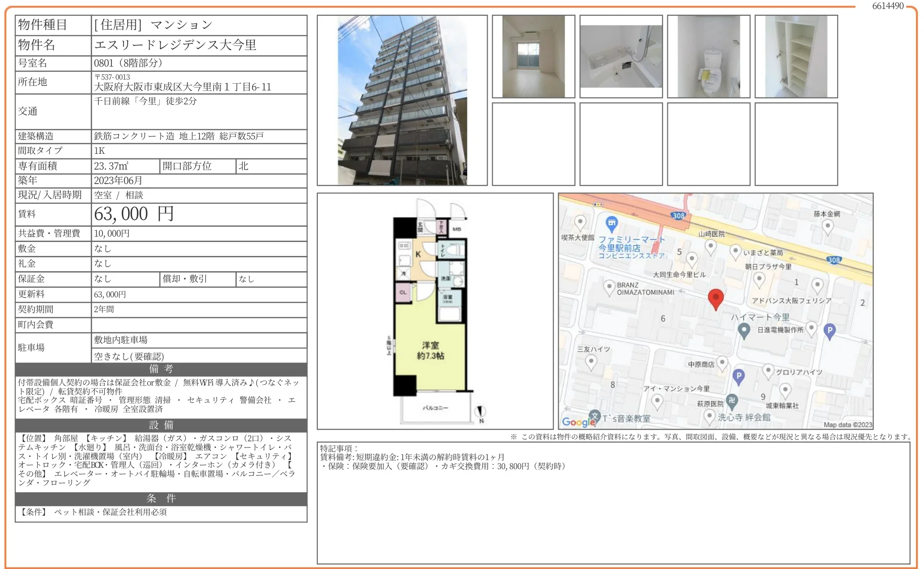The image size is (924, 569).
Task: Open the shelf closet photo thumbnail
Action: [x=796, y=56]
